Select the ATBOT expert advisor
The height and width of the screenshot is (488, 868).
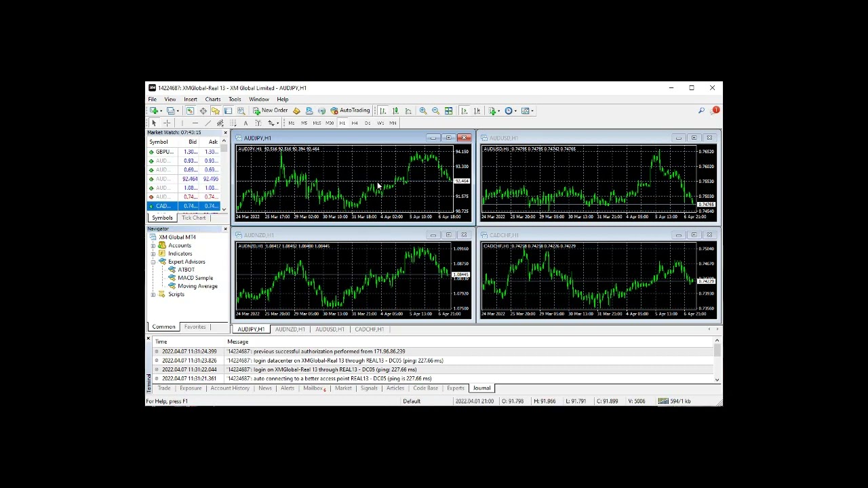pos(186,270)
